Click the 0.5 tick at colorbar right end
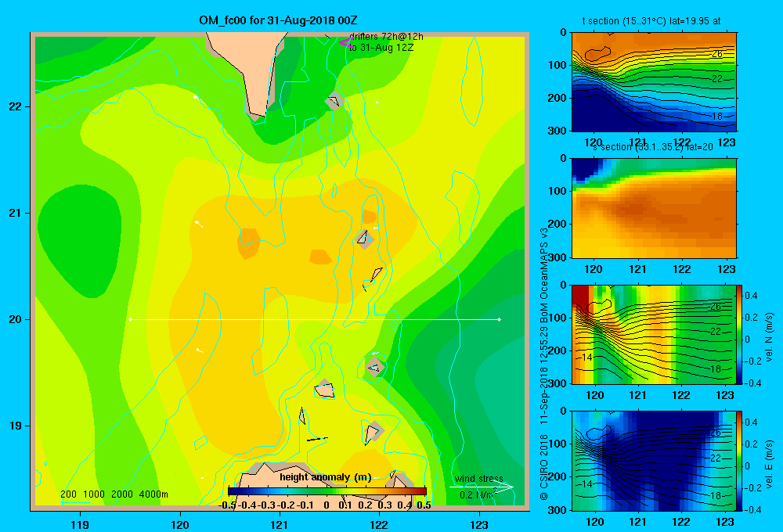 pos(424,505)
